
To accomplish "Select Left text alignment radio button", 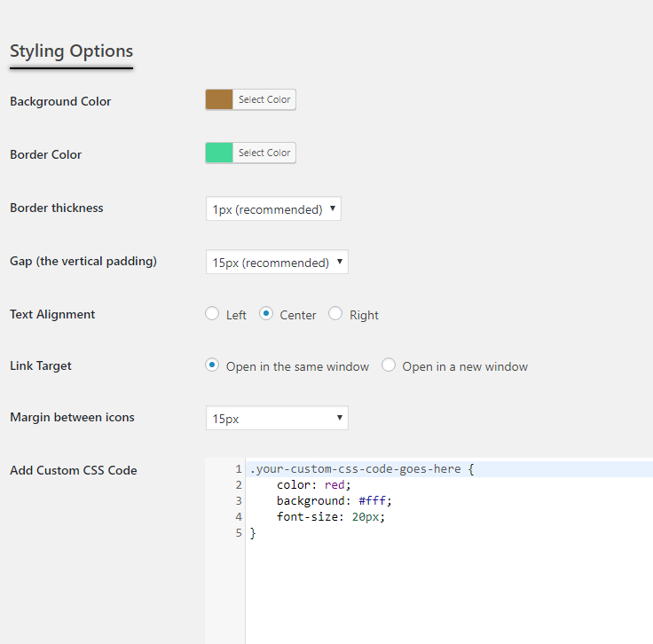I will click(212, 313).
